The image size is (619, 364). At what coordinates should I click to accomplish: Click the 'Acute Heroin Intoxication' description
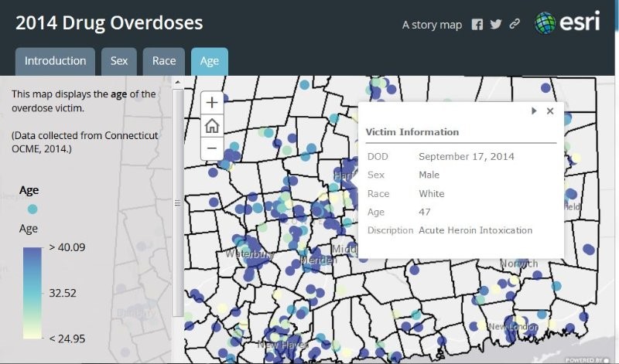475,230
